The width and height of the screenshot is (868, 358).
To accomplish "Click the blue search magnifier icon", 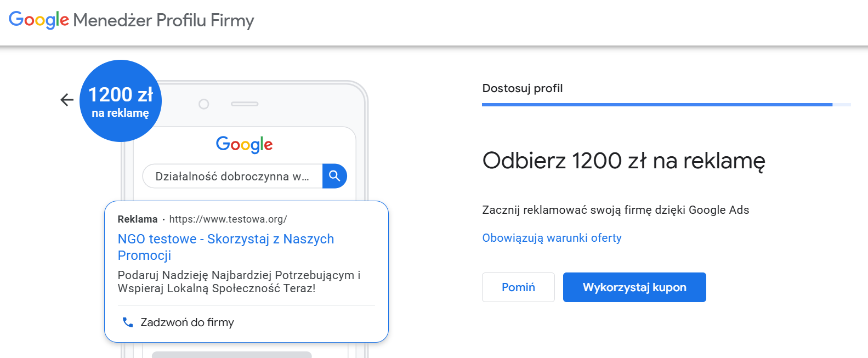I will pos(334,176).
